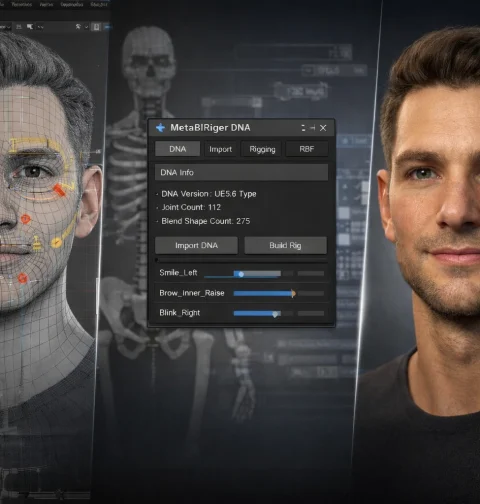Viewport: 480px width, 504px height.
Task: Click the 'Blink_Right' label
Action: (179, 313)
